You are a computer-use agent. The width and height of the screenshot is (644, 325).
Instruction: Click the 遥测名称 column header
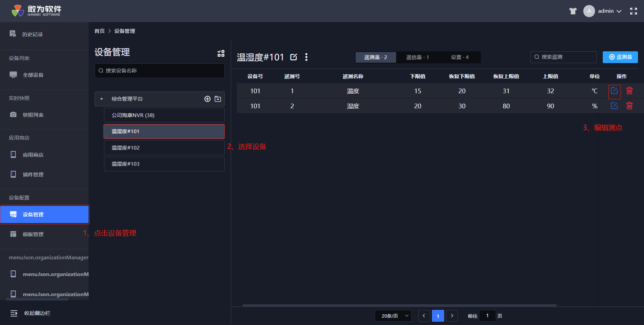tap(353, 76)
